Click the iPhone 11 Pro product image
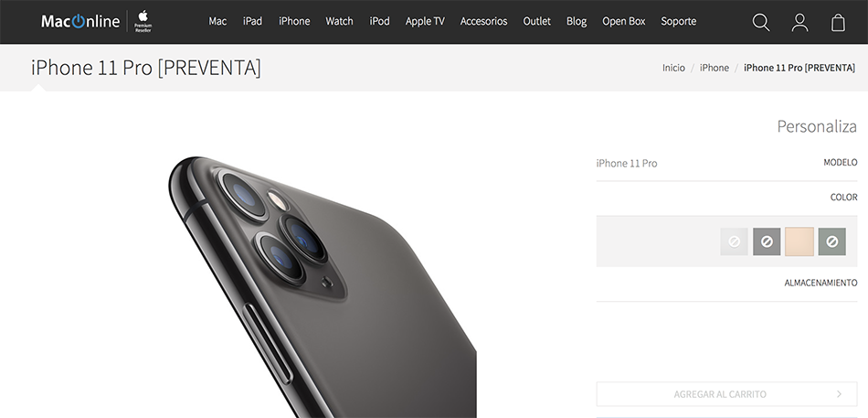Screen dimensions: 868x418 (323, 287)
